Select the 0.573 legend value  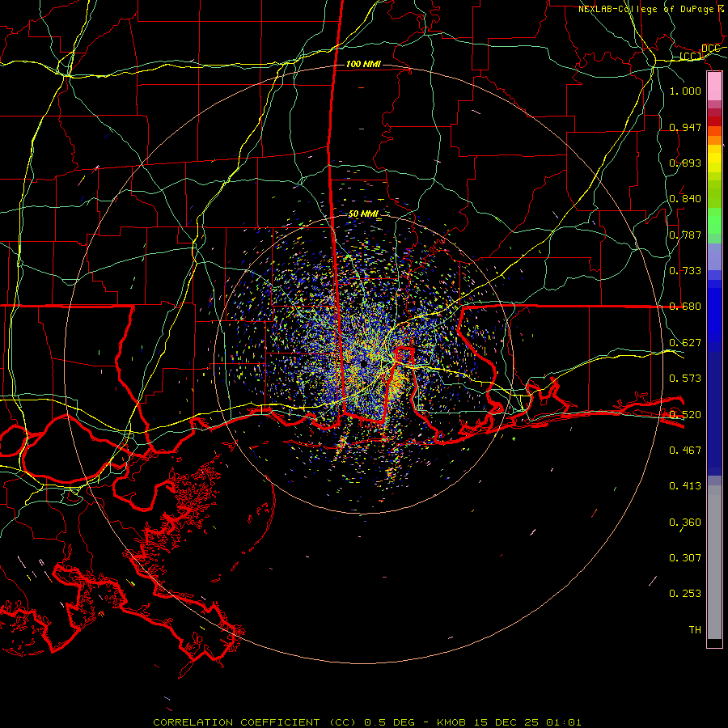tap(685, 379)
